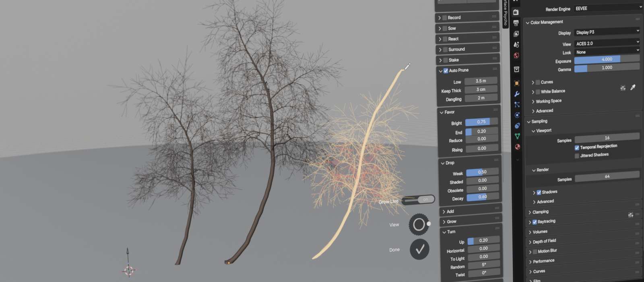Click the Done checkmark button
Viewport: 644px width, 282px height.
tap(419, 249)
